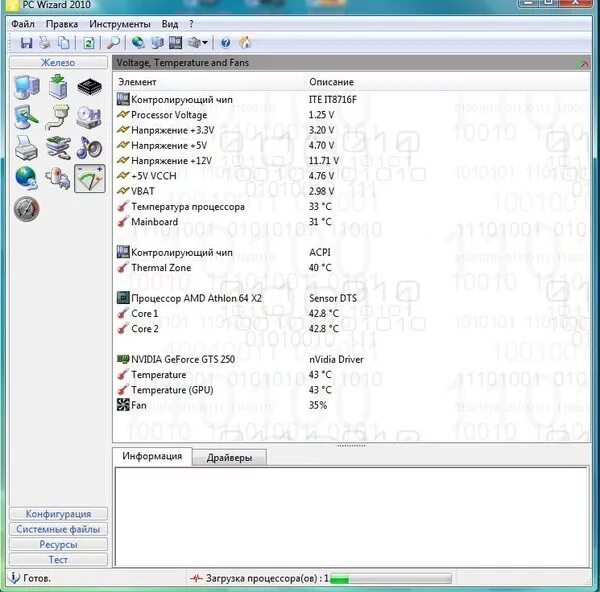Click the Sensor DTS value
Image resolution: width=600 pixels, height=592 pixels.
tap(333, 298)
